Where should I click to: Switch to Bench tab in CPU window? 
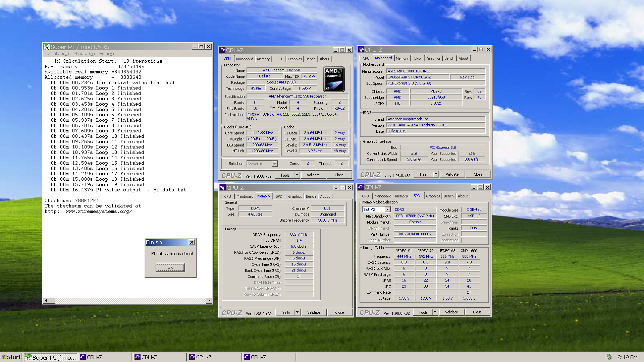310,59
